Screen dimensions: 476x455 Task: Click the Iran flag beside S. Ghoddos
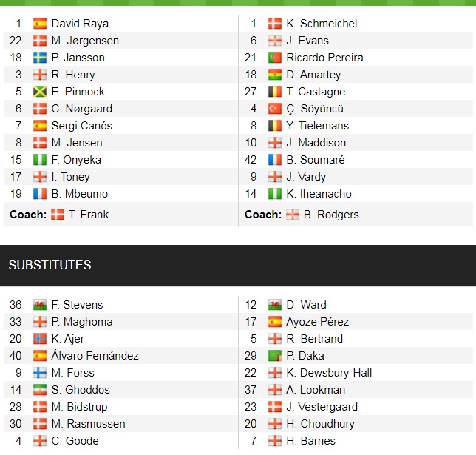point(40,390)
